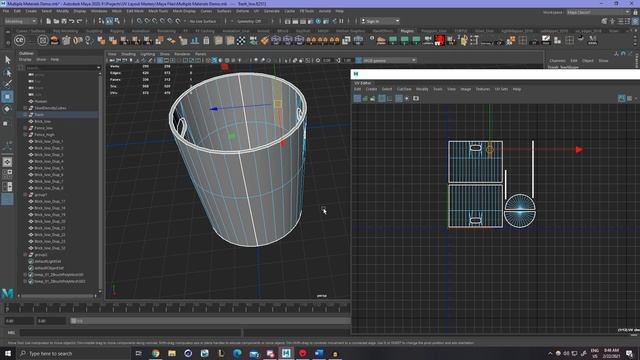Click the Undo arrow icon
This screenshot has height=360, width=640.
point(71,21)
